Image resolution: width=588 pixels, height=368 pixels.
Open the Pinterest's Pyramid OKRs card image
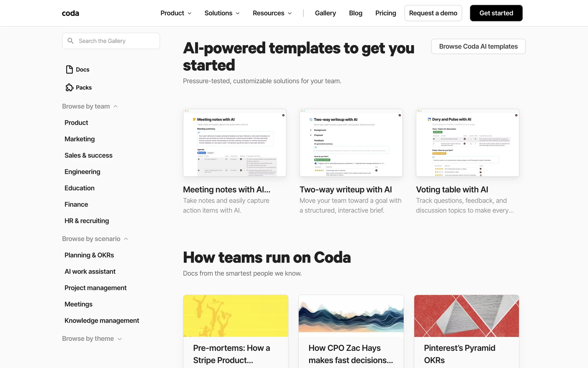coord(466,316)
